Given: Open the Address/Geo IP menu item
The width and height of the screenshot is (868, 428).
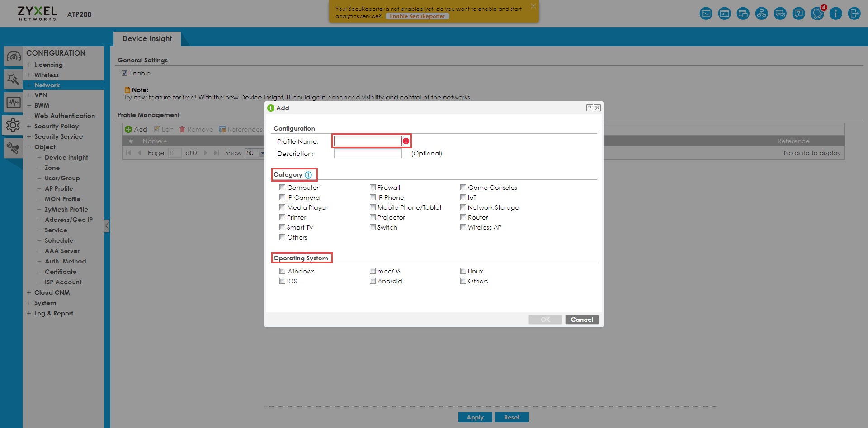Looking at the screenshot, I should point(68,220).
